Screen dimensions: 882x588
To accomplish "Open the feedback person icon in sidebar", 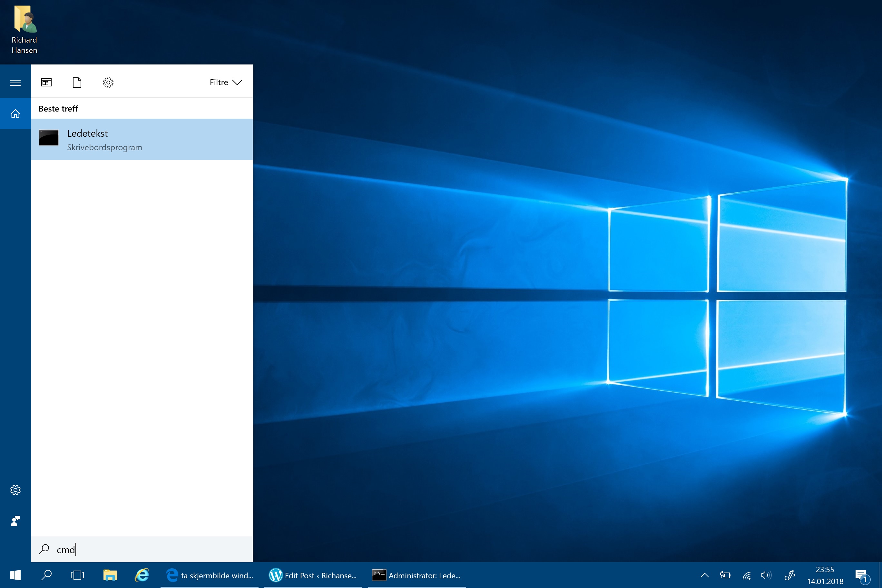I will point(15,521).
